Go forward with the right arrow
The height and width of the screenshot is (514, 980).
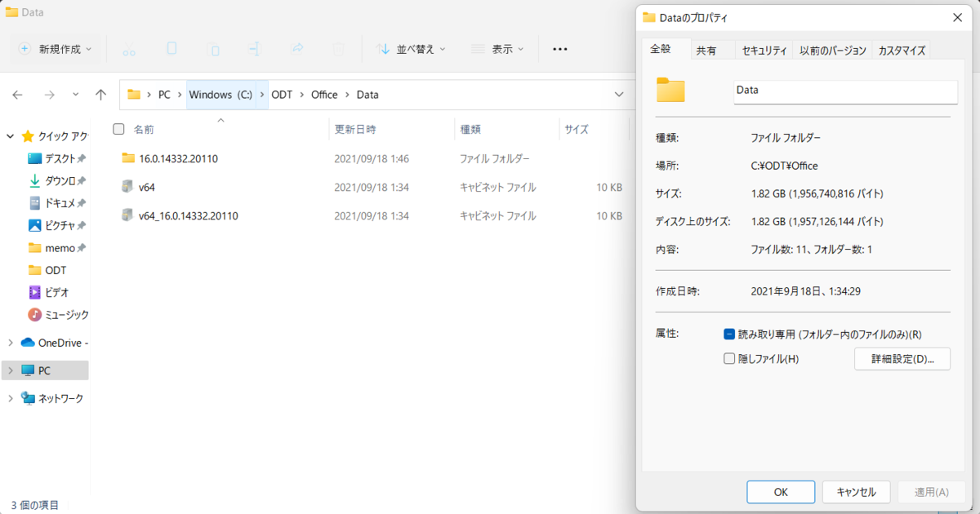(x=49, y=95)
